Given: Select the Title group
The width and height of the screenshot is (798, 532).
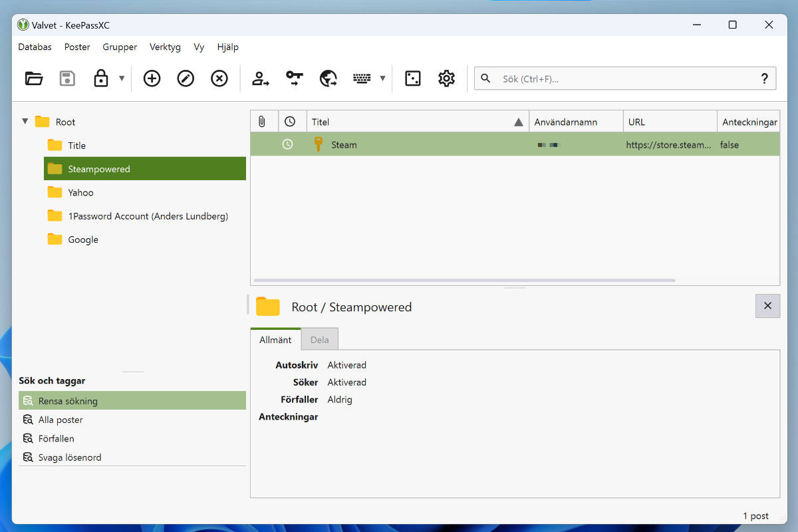Looking at the screenshot, I should (76, 146).
